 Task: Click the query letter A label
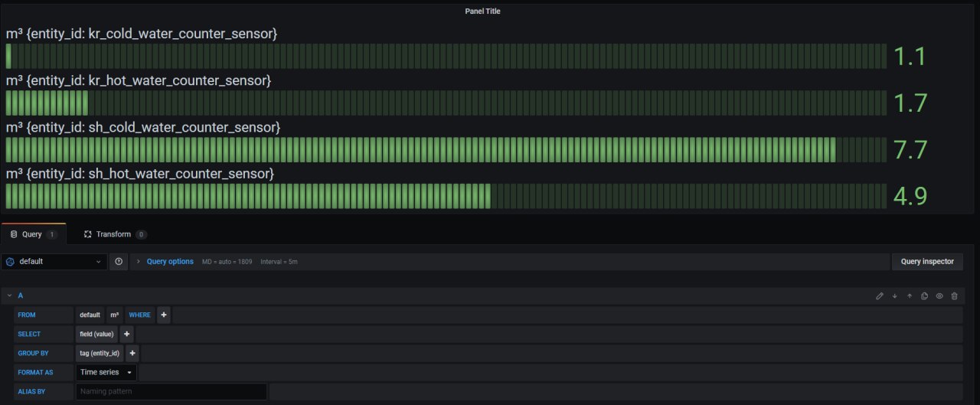pyautogui.click(x=21, y=296)
